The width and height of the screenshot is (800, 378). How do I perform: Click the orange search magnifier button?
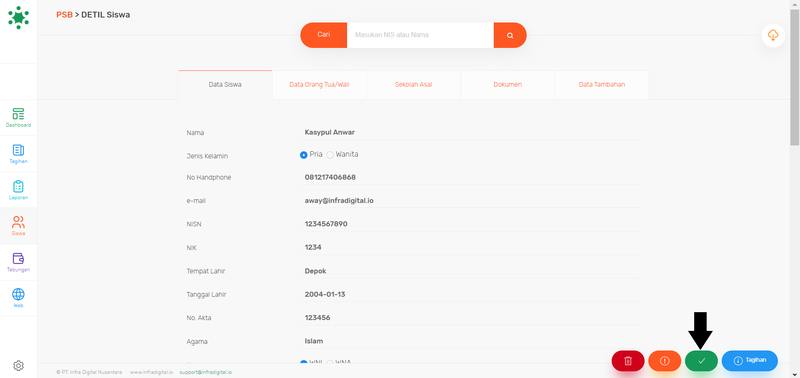click(x=510, y=35)
